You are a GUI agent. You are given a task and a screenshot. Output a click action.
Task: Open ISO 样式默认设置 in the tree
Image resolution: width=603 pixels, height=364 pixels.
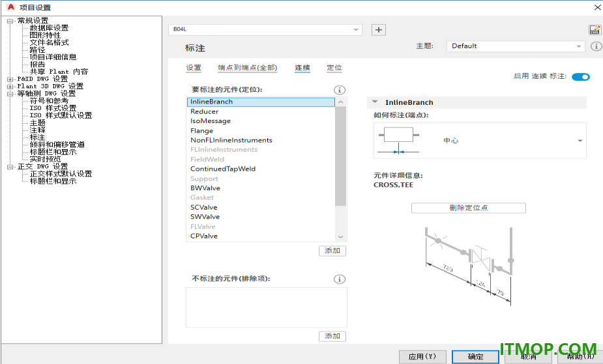[x=61, y=115]
